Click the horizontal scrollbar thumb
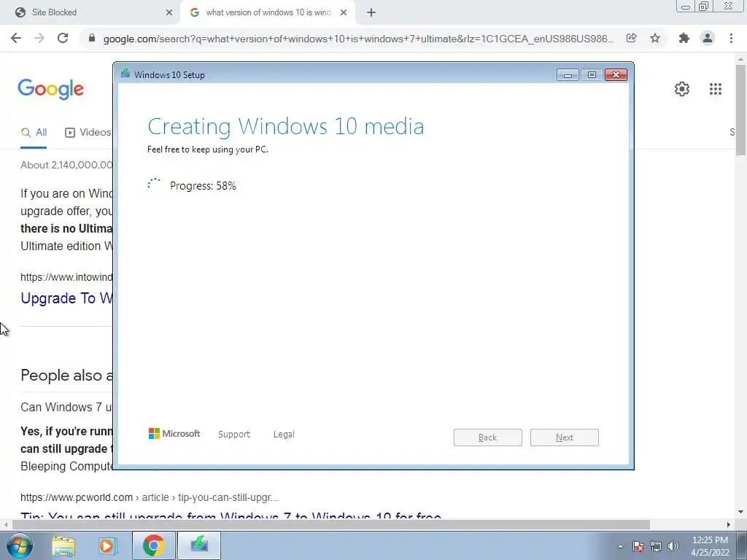This screenshot has width=747, height=560. click(331, 524)
